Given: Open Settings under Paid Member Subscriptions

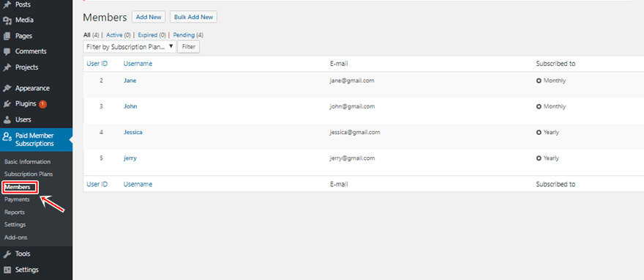Looking at the screenshot, I should click(15, 225).
